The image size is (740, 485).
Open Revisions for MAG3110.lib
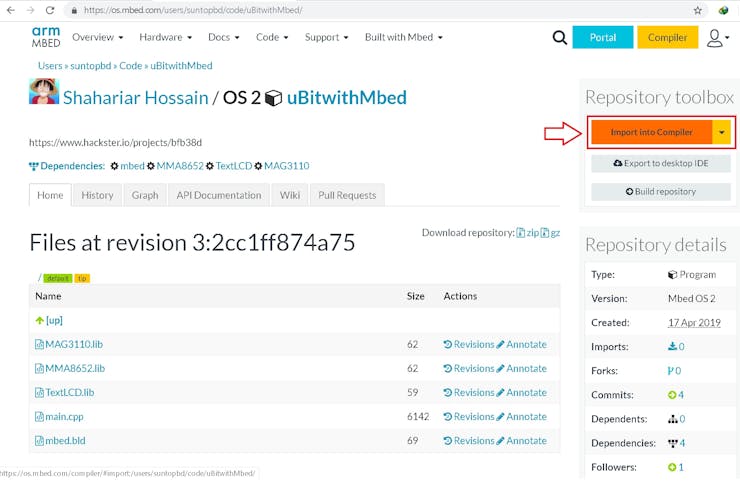(469, 344)
